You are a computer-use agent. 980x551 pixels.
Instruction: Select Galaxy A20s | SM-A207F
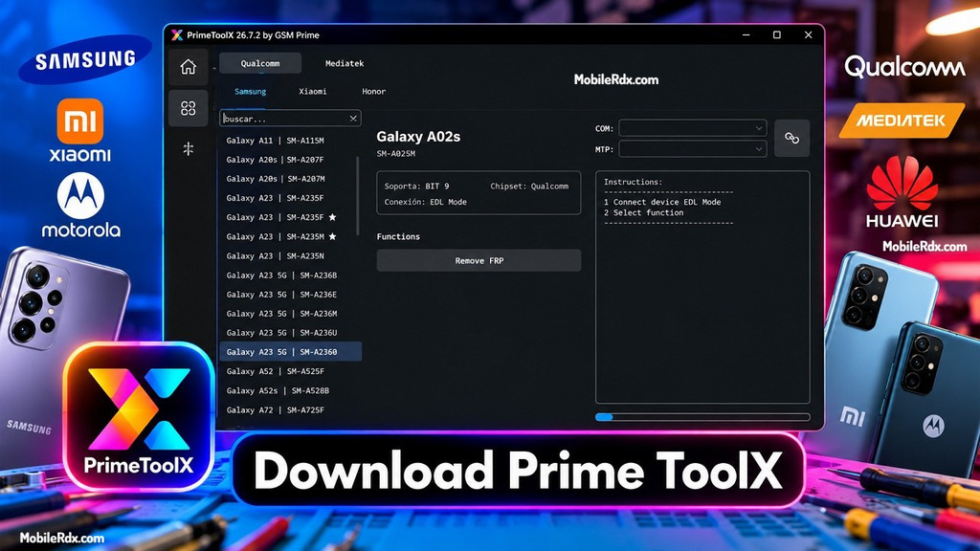pyautogui.click(x=275, y=160)
